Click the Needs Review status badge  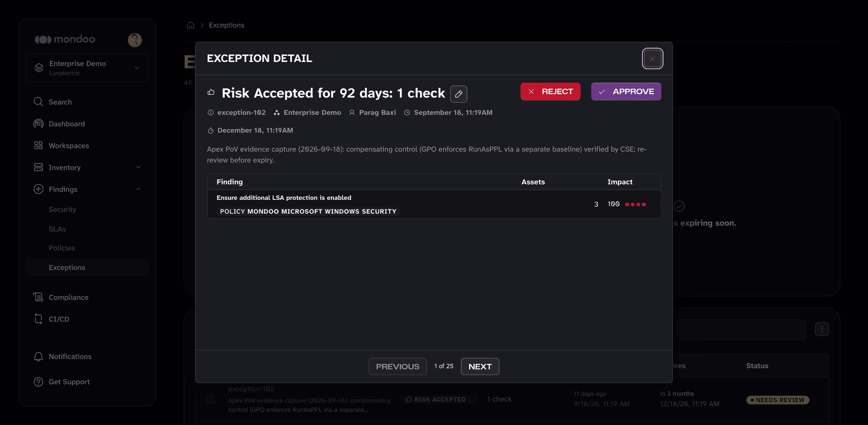[x=778, y=400]
